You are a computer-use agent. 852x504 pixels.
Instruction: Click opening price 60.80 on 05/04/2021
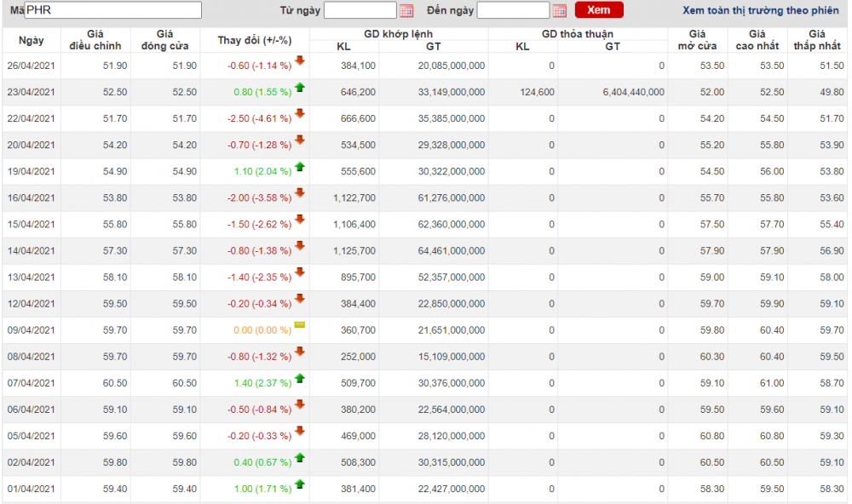pyautogui.click(x=712, y=436)
